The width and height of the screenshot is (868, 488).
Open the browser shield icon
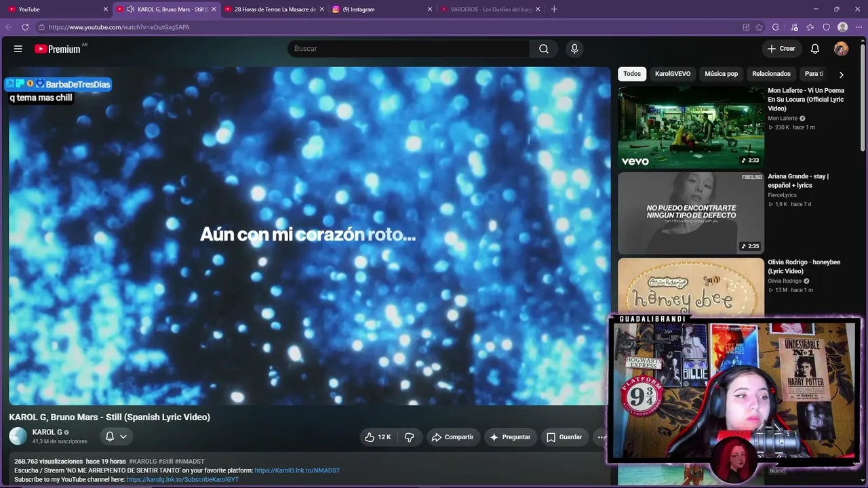[x=827, y=27]
